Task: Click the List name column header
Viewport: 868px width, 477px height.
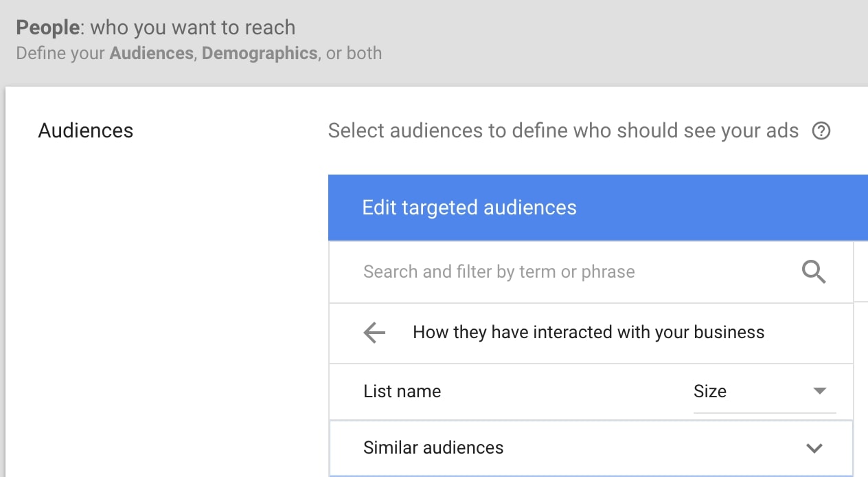Action: point(402,391)
